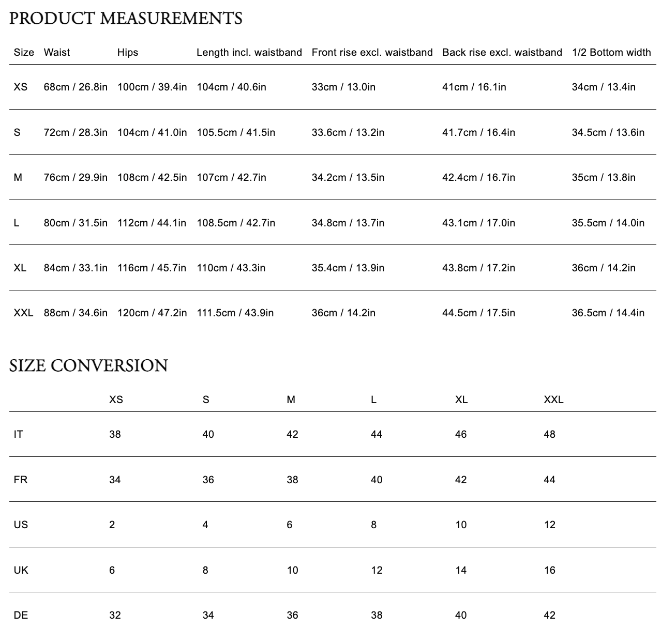The width and height of the screenshot is (661, 644).
Task: Click the SIZE CONVERSION heading
Action: tap(88, 365)
